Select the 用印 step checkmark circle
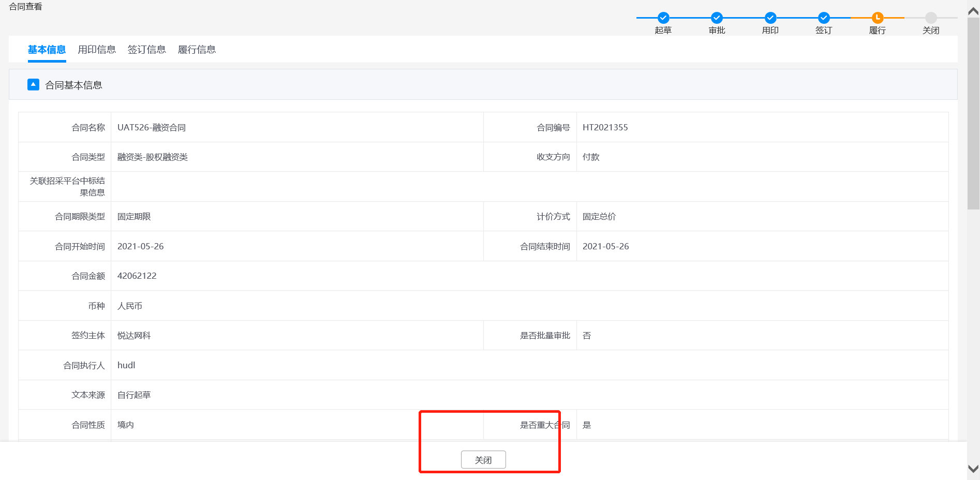The height and width of the screenshot is (480, 980). click(770, 18)
